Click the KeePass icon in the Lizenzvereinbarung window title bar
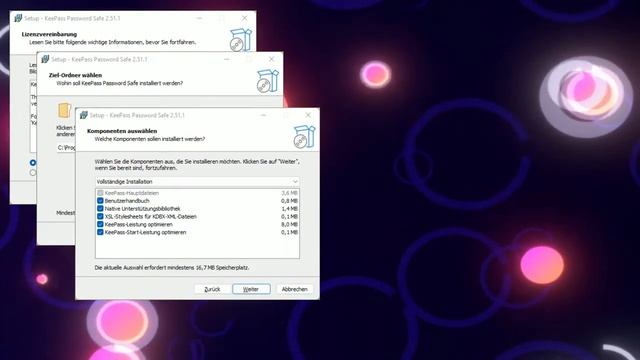This screenshot has height=360, width=640. [x=18, y=18]
